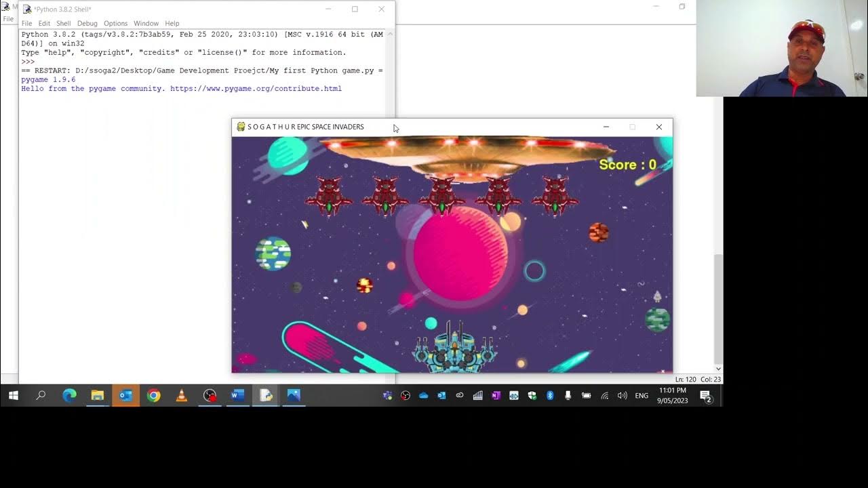Click the down scroll arrow of background editor
Screen dimensions: 868x488
click(719, 369)
